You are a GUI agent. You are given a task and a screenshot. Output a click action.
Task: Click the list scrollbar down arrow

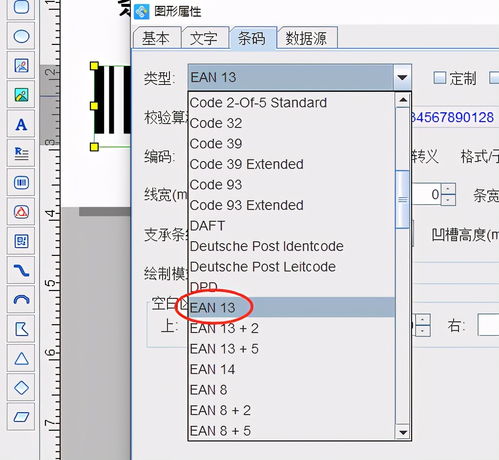tap(403, 432)
